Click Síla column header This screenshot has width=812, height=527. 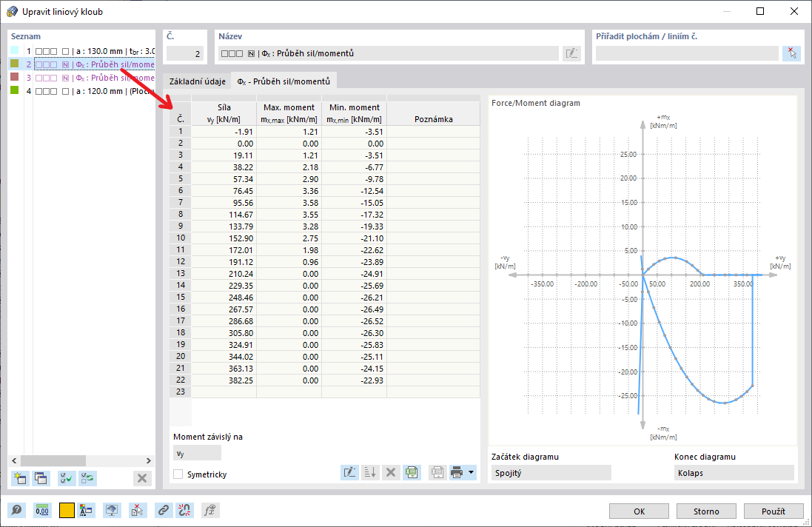[x=224, y=113]
